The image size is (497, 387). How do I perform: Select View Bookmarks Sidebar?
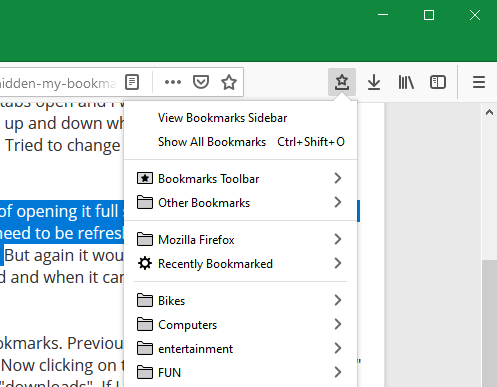click(240, 118)
